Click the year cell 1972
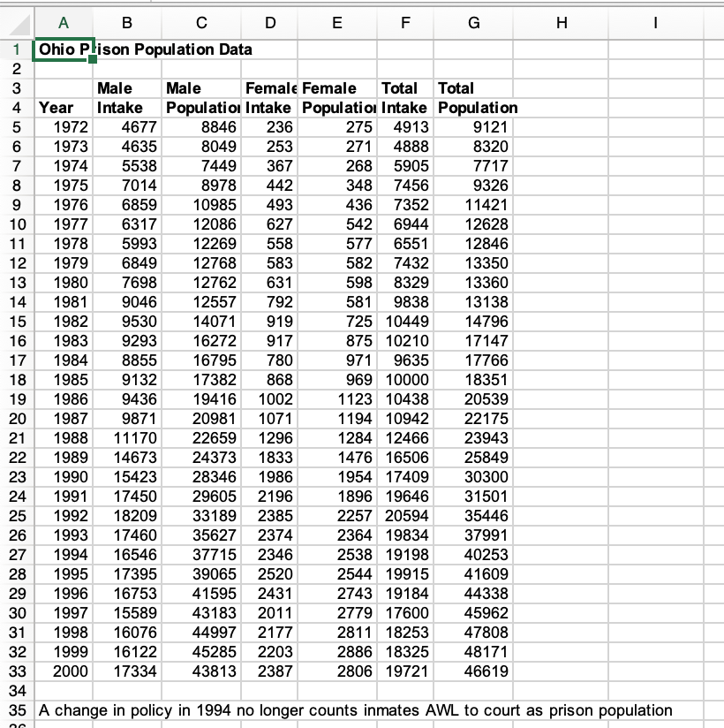This screenshot has width=724, height=728. coord(64,127)
